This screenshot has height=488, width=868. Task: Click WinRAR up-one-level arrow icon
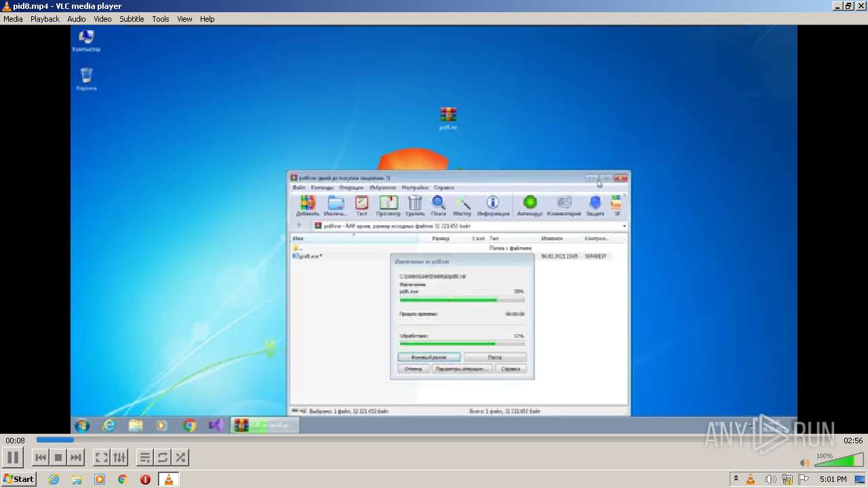click(299, 226)
